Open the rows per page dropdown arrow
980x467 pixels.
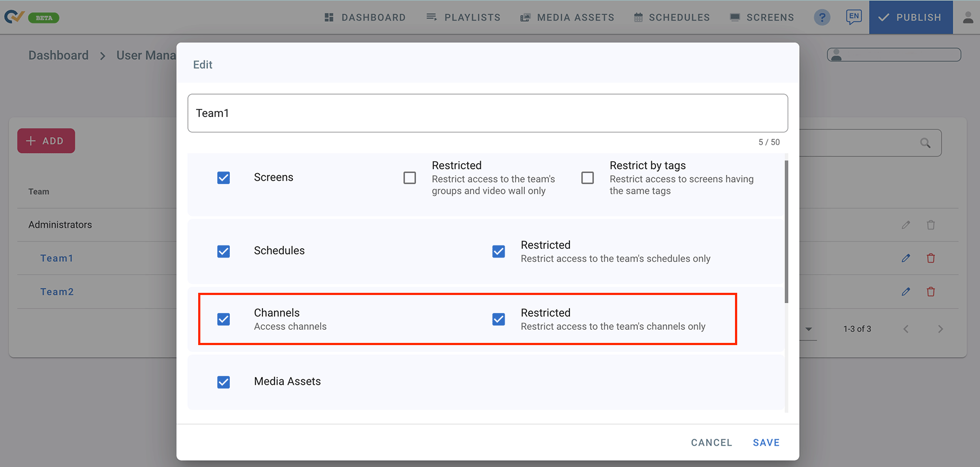pyautogui.click(x=808, y=329)
